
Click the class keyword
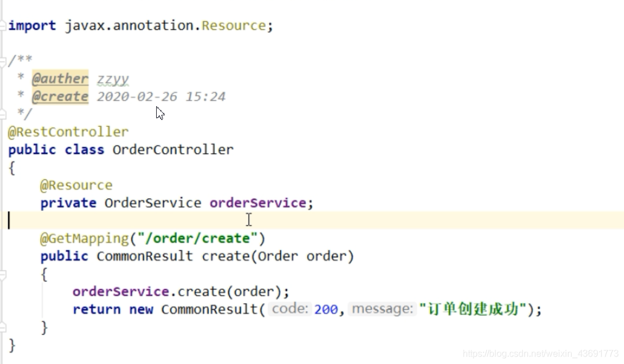tap(84, 150)
